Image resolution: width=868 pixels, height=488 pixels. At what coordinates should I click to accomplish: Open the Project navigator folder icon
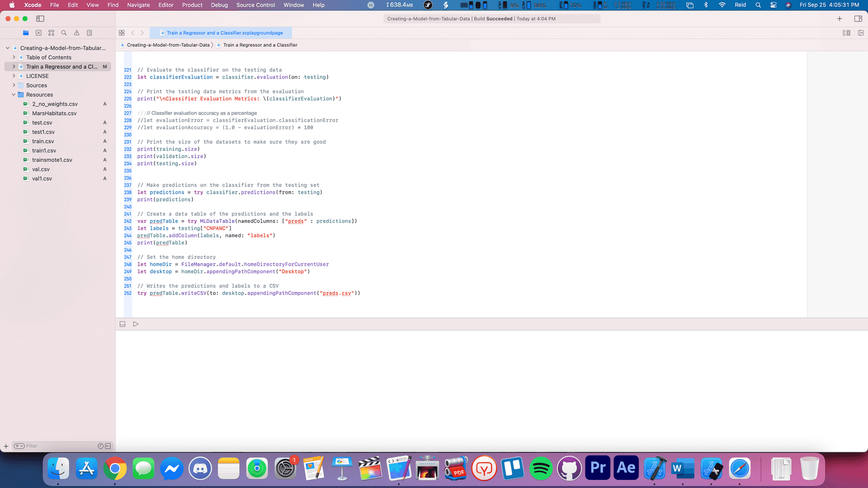pos(26,33)
